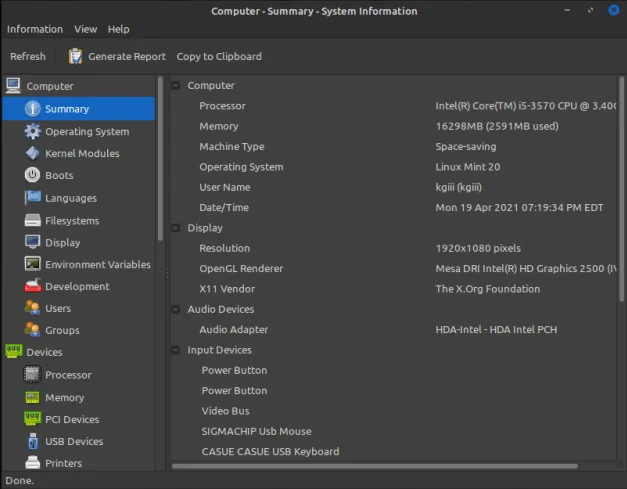Click the 'HDA-Intel - HDA Intel PCH' value
This screenshot has width=627, height=489.
496,329
